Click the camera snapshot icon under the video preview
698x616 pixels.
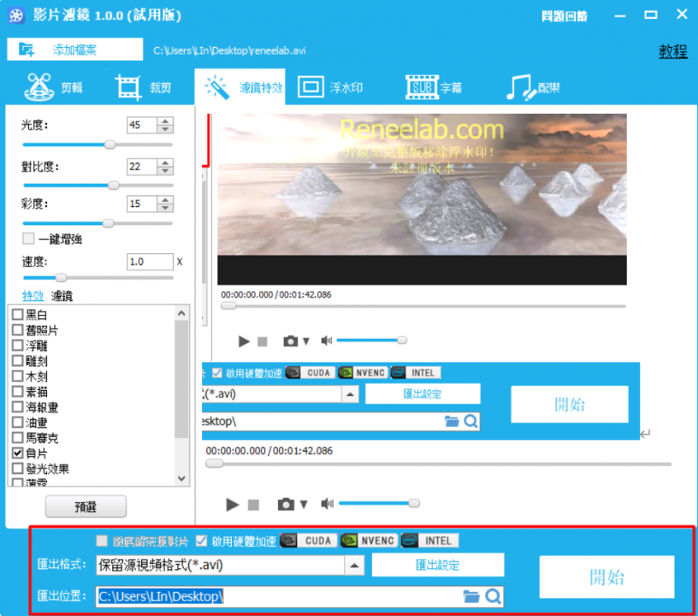coord(290,341)
